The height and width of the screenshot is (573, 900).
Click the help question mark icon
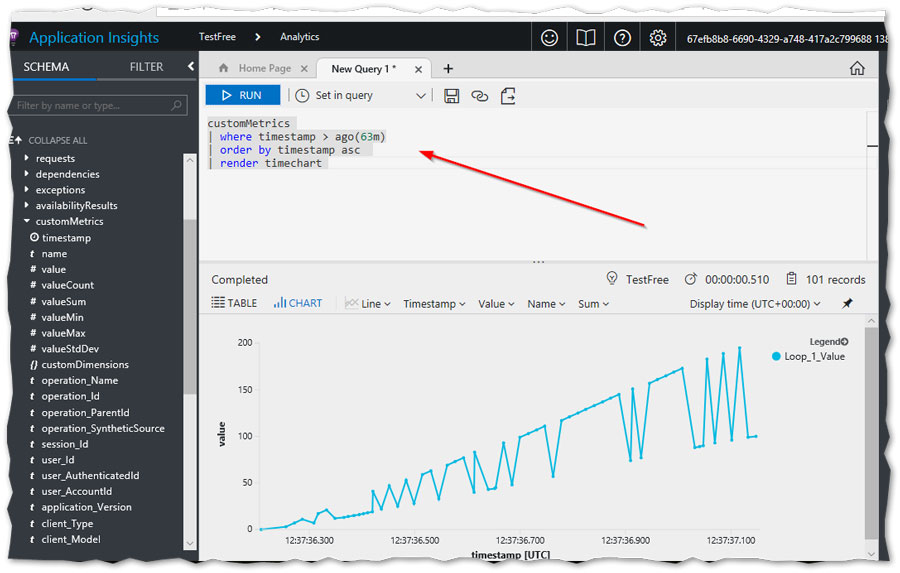[x=622, y=38]
